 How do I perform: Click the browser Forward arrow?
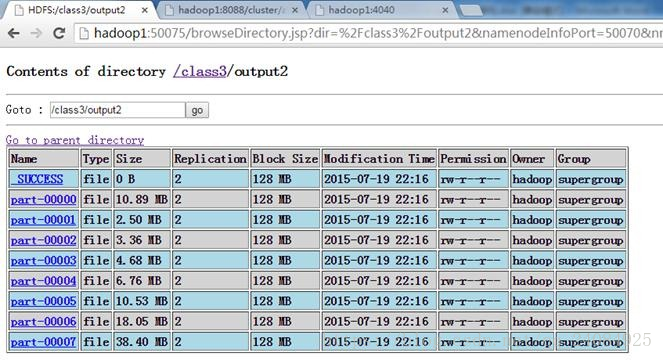coord(37,33)
